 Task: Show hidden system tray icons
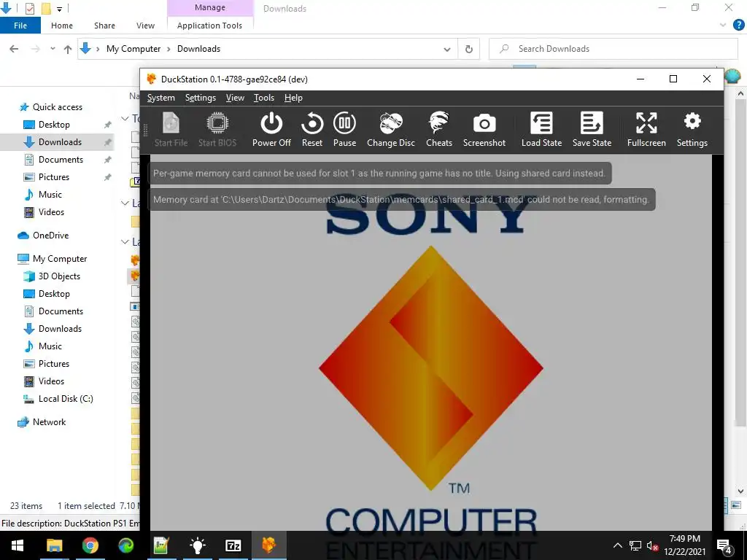[x=617, y=545]
